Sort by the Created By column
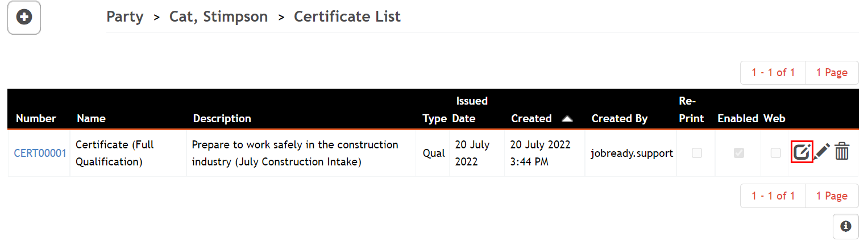Viewport: 868px width, 245px height. tap(620, 119)
